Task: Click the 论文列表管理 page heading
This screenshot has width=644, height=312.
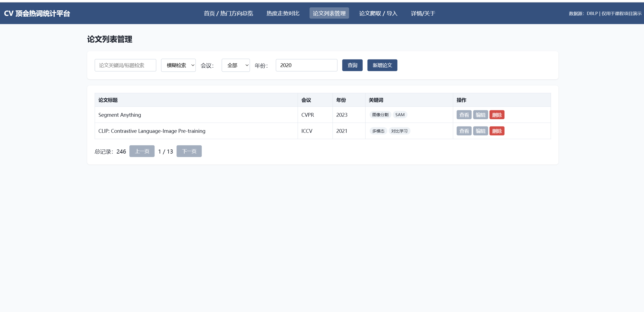Action: 110,39
